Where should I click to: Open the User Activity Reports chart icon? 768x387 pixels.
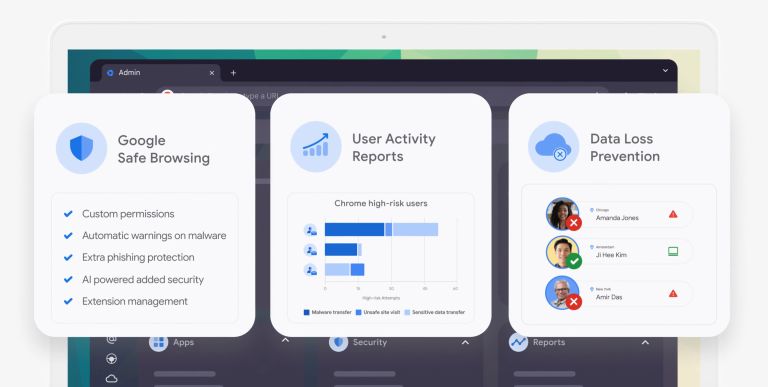316,146
